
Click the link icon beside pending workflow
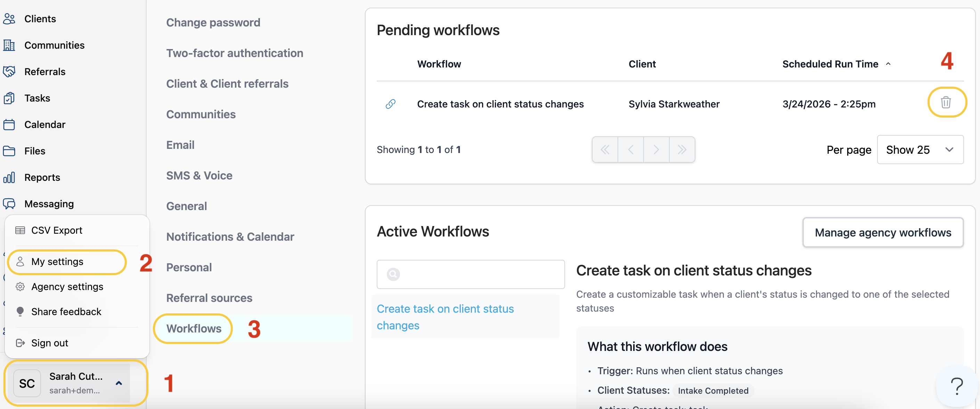tap(390, 104)
